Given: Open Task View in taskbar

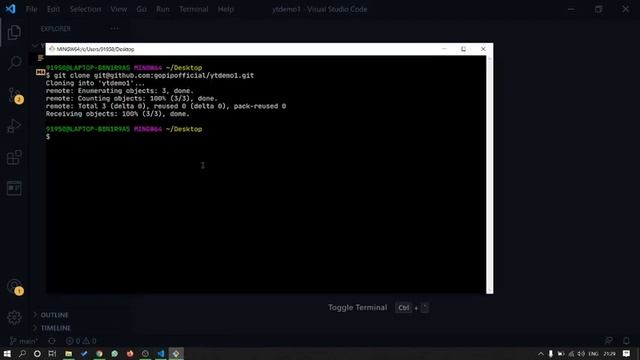Looking at the screenshot, I should (52, 353).
